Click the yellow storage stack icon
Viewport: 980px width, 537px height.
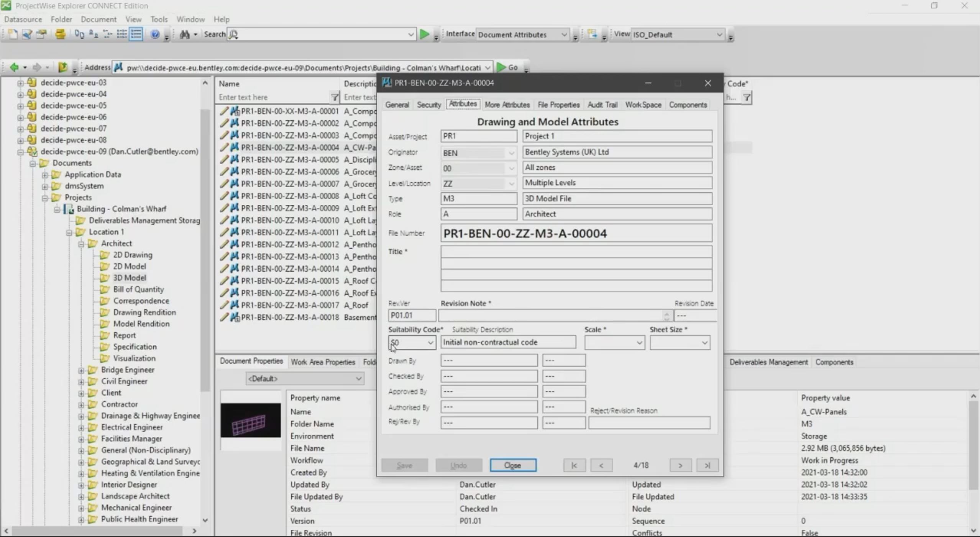60,34
